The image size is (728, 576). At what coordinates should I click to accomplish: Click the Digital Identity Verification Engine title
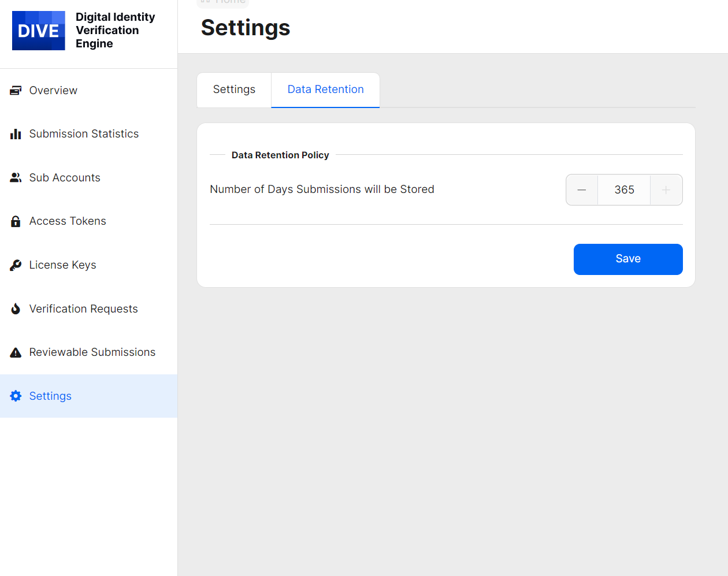point(115,31)
